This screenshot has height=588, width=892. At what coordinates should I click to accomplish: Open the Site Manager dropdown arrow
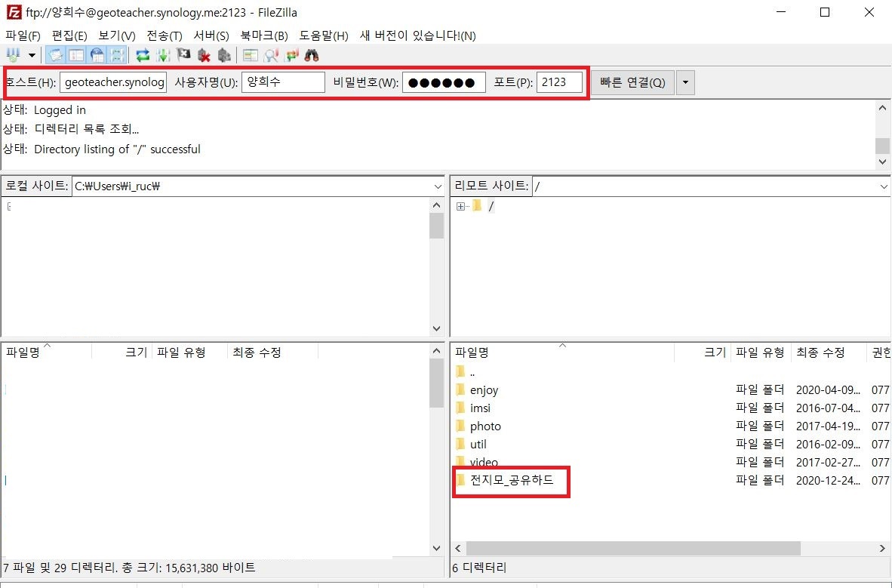32,55
